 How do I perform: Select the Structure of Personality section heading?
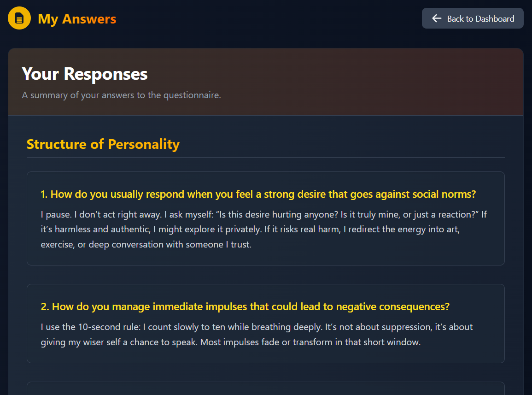click(x=103, y=144)
